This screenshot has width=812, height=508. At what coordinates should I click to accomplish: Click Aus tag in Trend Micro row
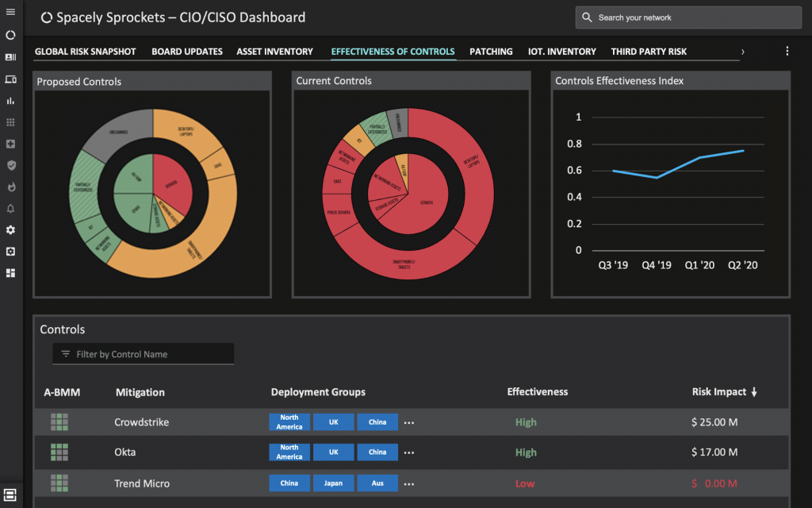[x=377, y=483]
